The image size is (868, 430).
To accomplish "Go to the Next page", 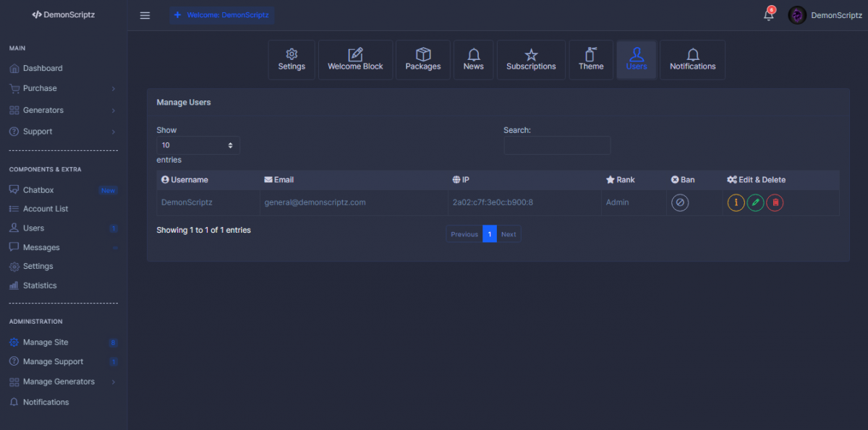I will click(x=509, y=234).
